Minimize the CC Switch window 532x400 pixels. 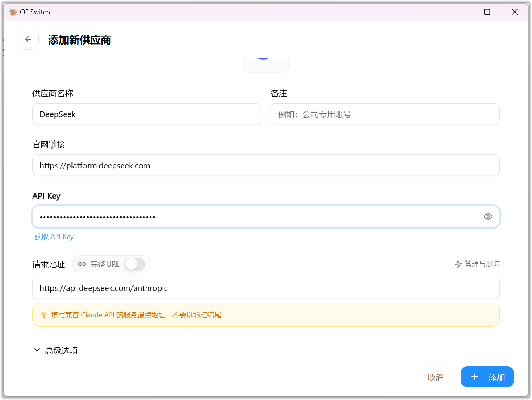tap(460, 12)
